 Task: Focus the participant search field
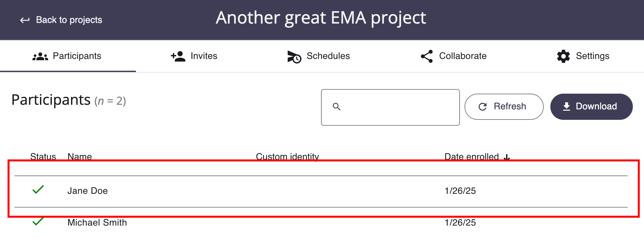coord(390,107)
